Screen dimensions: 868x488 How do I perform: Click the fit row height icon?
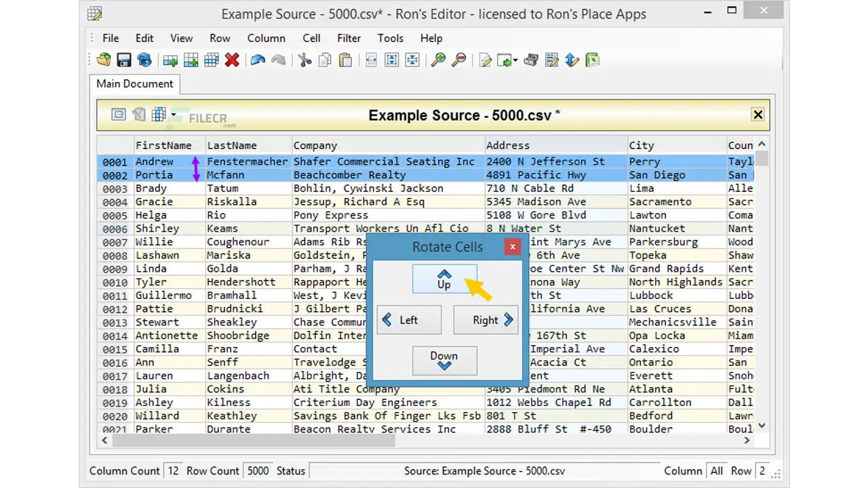(x=391, y=60)
